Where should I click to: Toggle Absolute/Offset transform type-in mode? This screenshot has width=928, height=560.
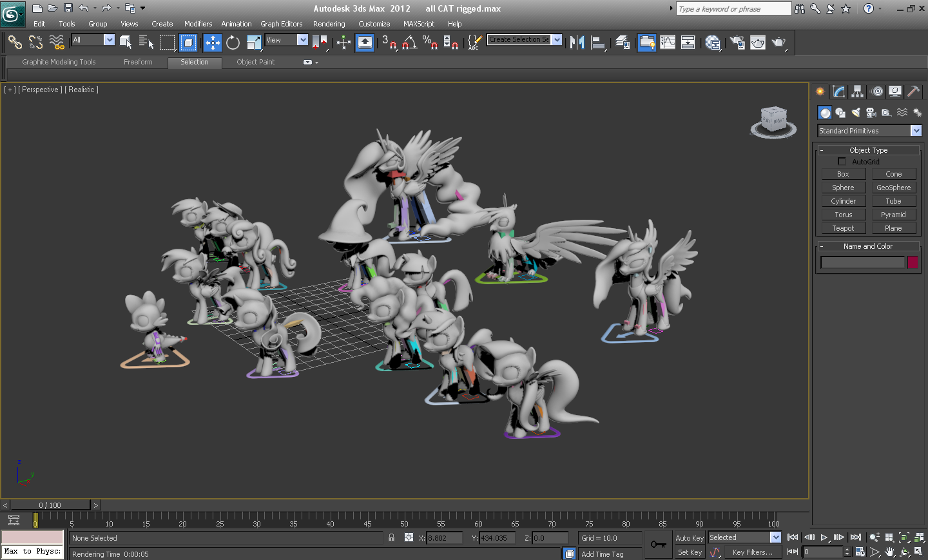coord(409,537)
